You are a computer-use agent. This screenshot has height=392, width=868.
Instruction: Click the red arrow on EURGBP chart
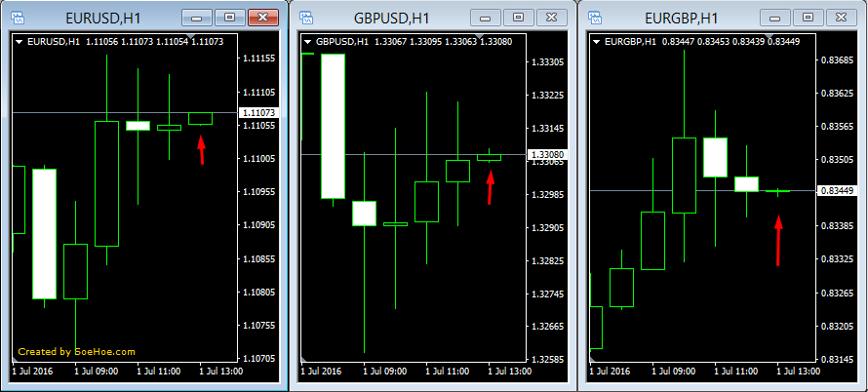(778, 240)
